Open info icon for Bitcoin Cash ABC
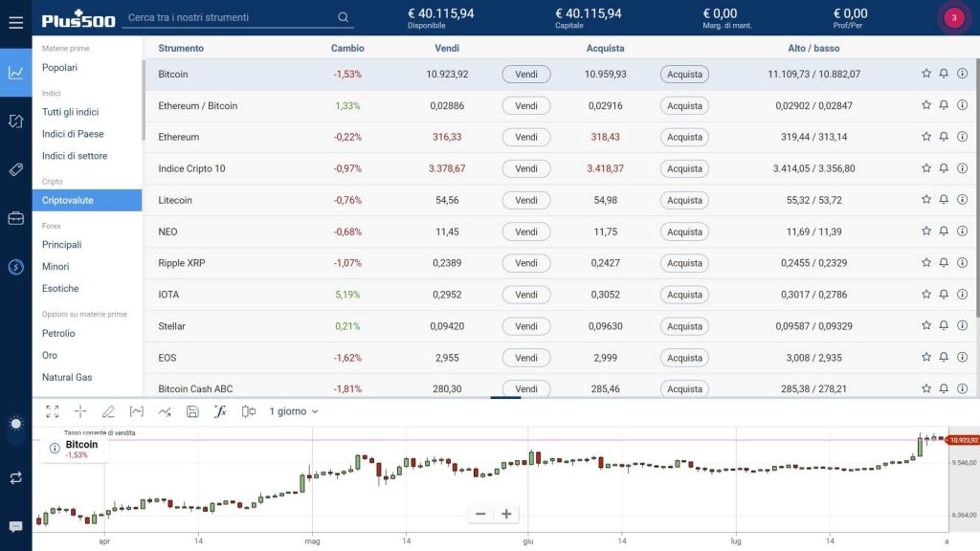Image resolution: width=980 pixels, height=551 pixels. click(x=963, y=388)
